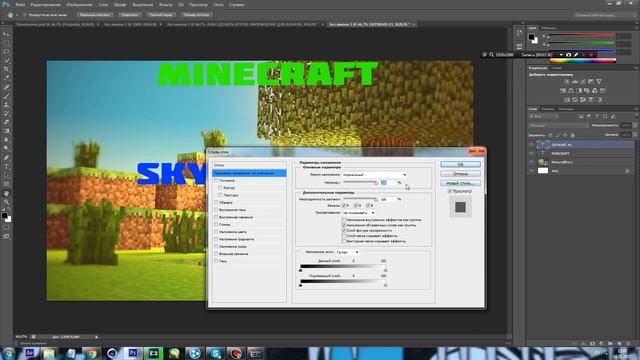The image size is (640, 360).
Task: Add a Curves adjustment layer
Action: 583,82
